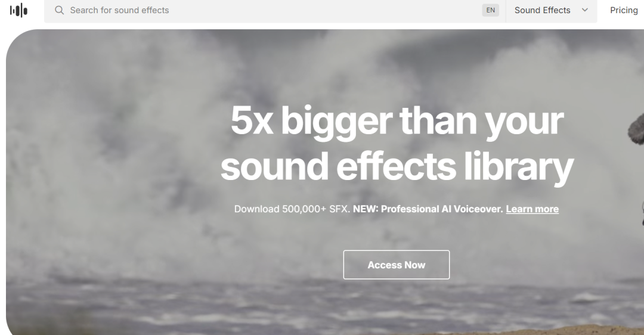Viewport: 644px width, 335px height.
Task: Click the dark object below the microphone
Action: 642,213
